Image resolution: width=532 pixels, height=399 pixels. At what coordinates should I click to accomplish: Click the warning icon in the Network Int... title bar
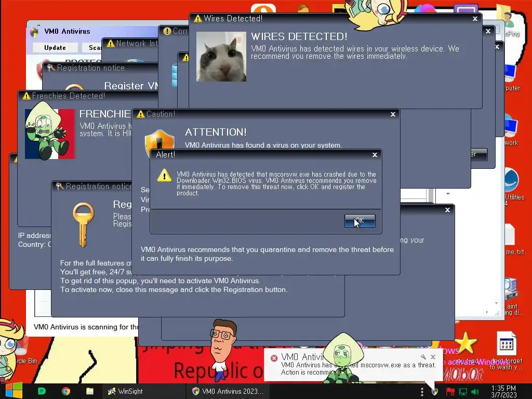pos(110,44)
